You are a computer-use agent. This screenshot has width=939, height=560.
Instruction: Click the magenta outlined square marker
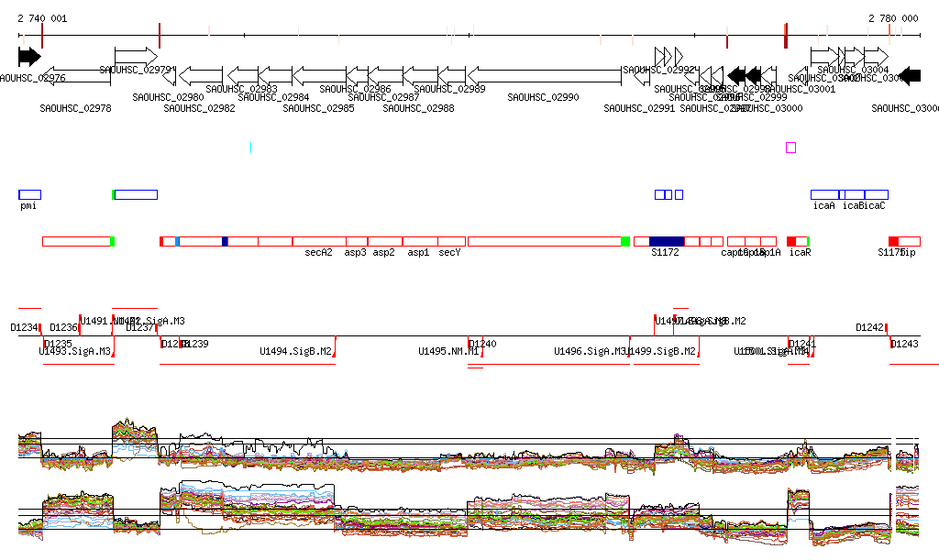click(790, 148)
